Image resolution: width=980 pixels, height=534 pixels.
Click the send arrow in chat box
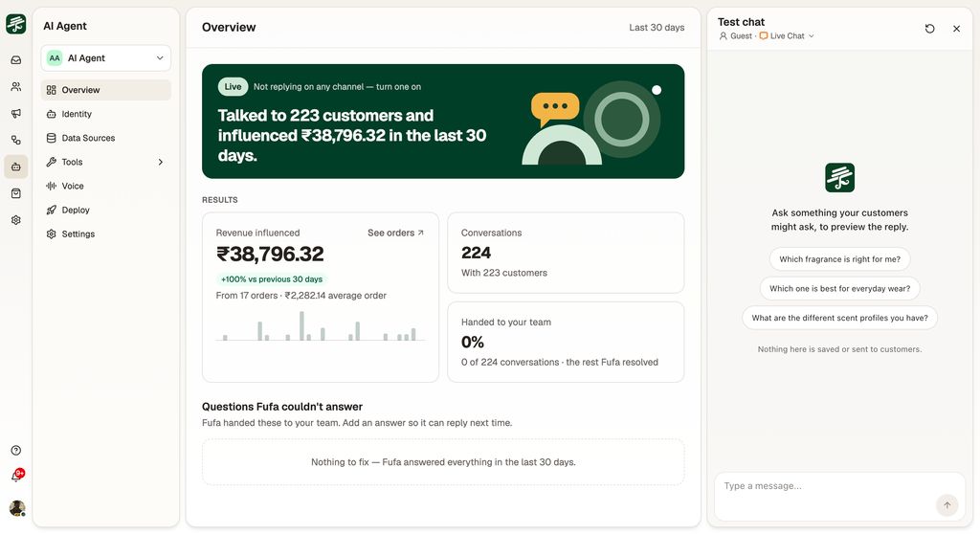[947, 505]
